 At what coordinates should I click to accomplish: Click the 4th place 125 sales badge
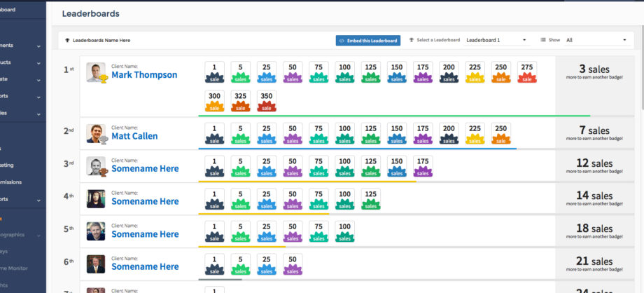tap(370, 199)
